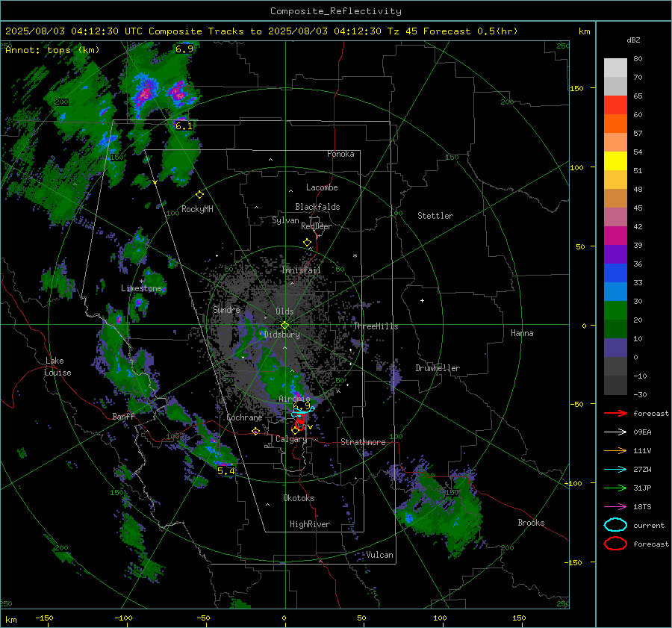672x628 pixels.
Task: Click the yellow diamond beside Cochrane
Action: [256, 432]
